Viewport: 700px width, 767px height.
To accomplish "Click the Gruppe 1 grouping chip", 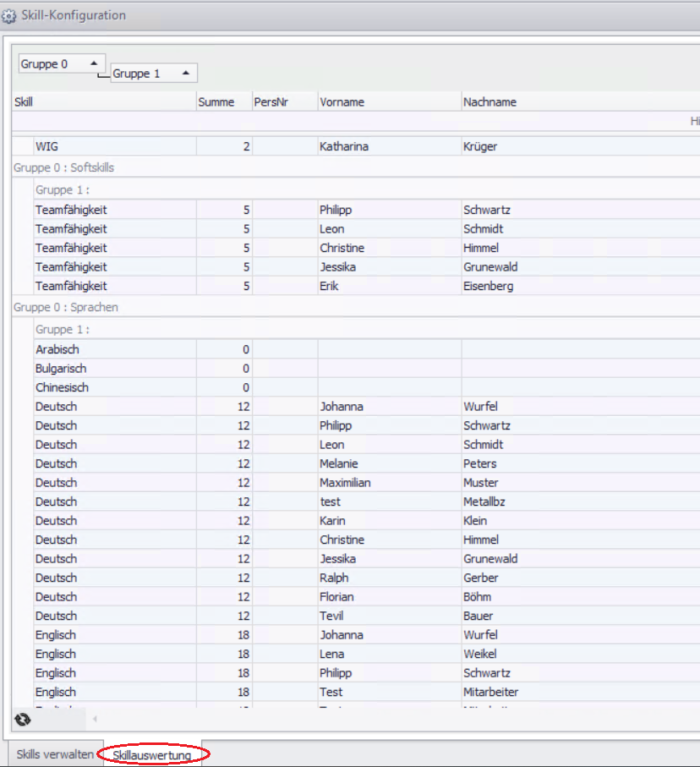I will [x=154, y=74].
